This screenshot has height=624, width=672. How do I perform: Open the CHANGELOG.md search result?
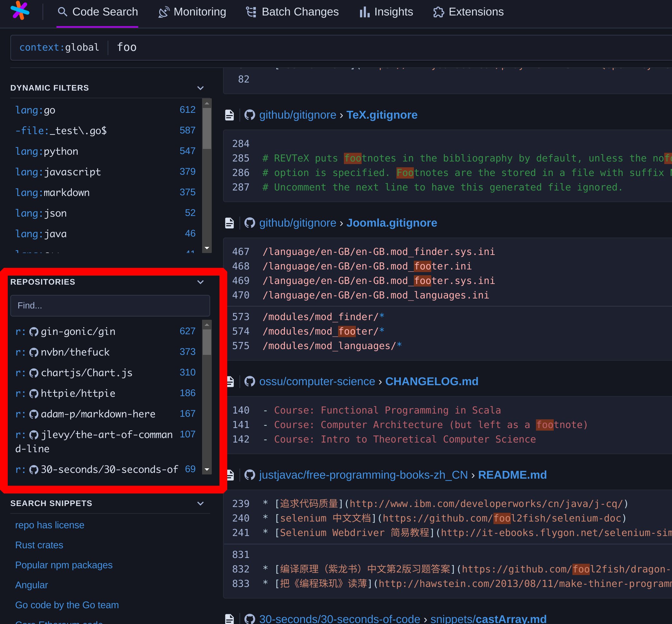click(432, 381)
